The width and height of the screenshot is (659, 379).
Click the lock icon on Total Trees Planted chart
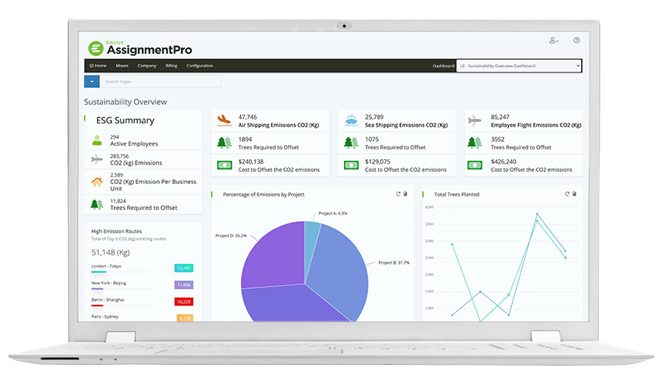(x=575, y=194)
